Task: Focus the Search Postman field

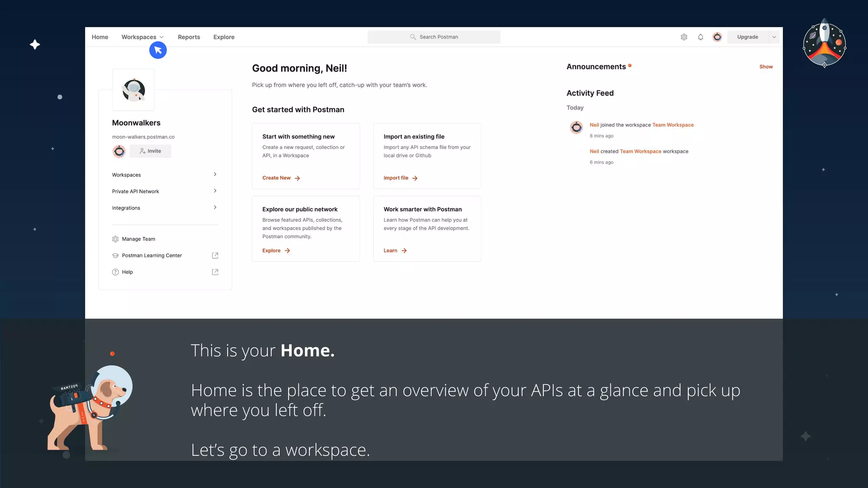Action: pos(434,37)
